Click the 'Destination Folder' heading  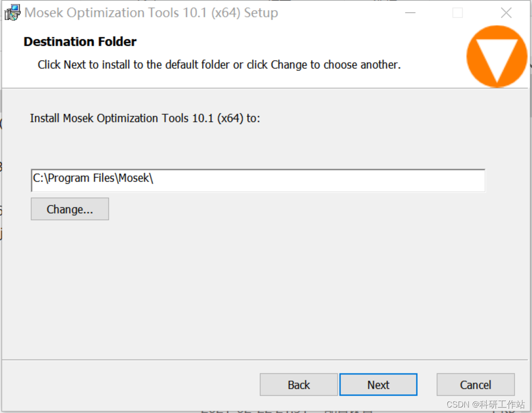[x=80, y=42]
